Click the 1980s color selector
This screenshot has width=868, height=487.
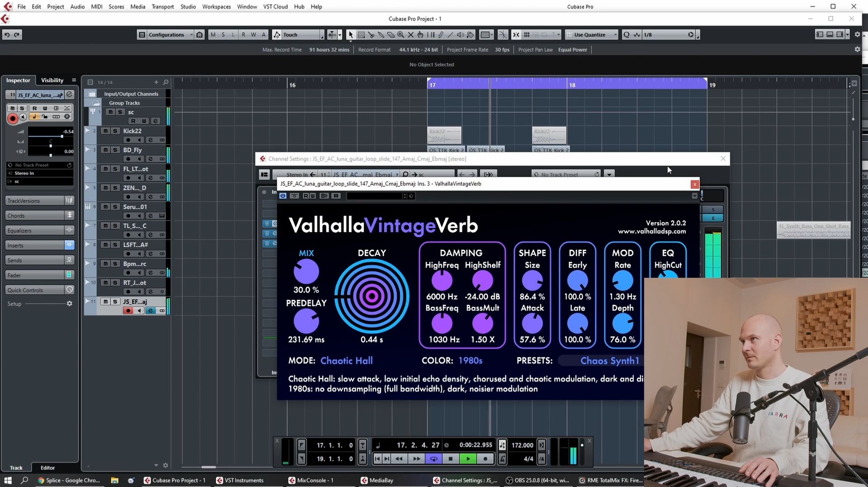tap(471, 361)
